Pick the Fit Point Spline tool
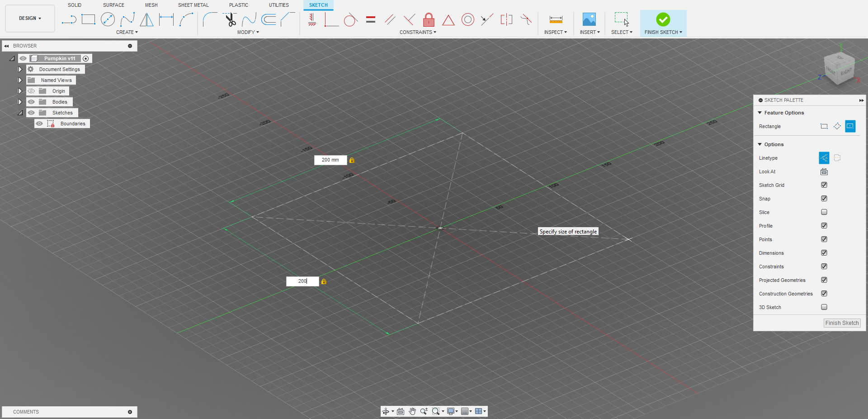 pyautogui.click(x=127, y=19)
